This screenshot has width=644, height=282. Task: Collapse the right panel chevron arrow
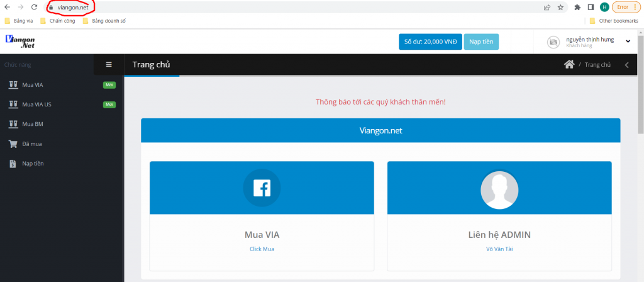[x=626, y=65]
